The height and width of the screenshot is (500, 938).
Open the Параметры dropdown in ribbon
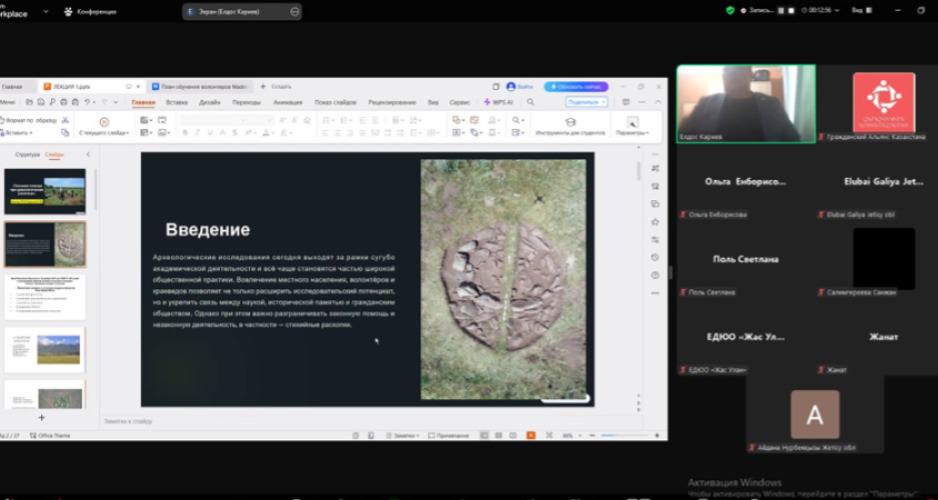632,126
